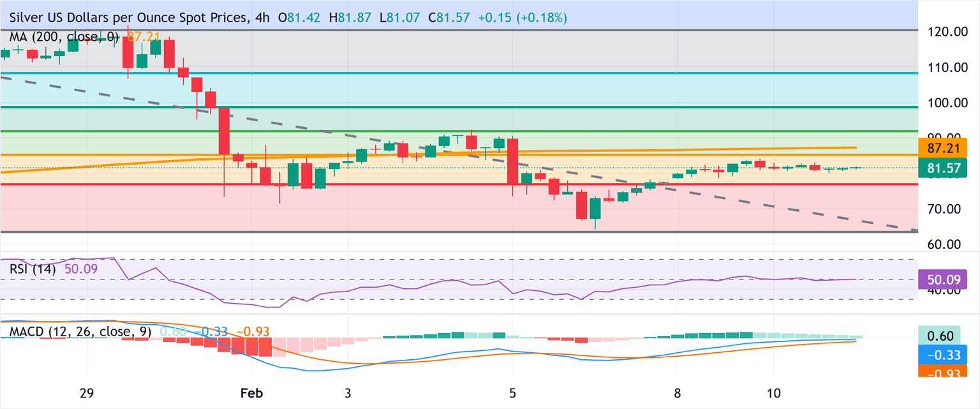
Task: Select the purple 50.09 RSI value badge
Action: pyautogui.click(x=944, y=279)
